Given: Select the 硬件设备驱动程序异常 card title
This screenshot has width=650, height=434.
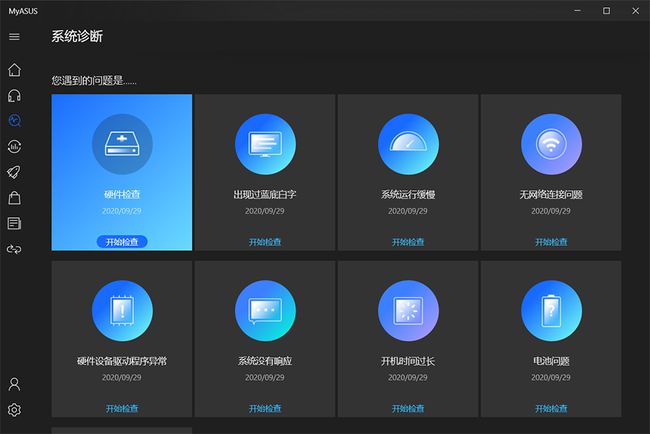Looking at the screenshot, I should (122, 361).
